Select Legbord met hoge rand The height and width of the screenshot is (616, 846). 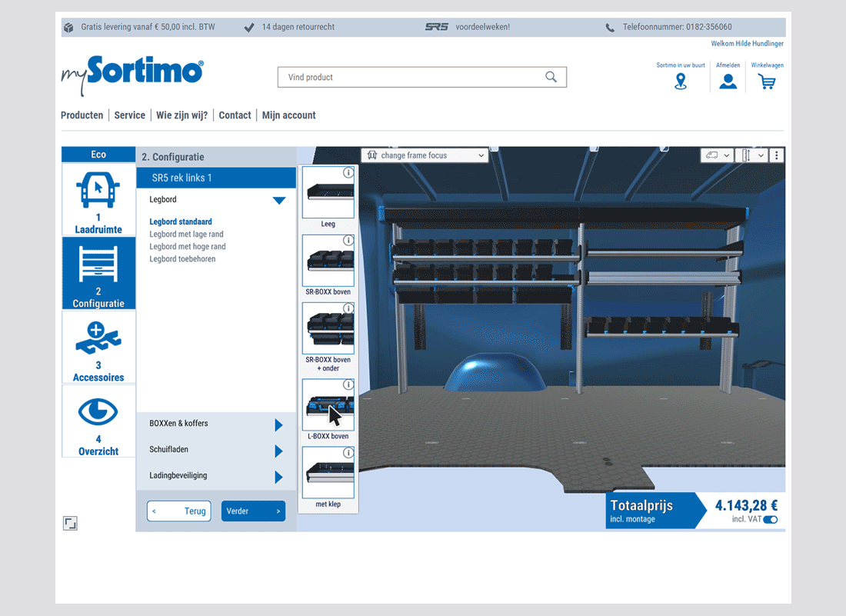click(188, 247)
